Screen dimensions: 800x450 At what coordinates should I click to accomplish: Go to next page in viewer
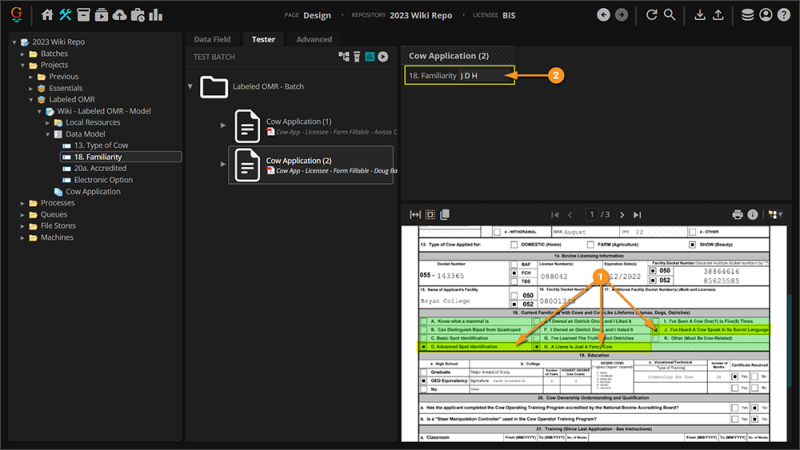(x=622, y=215)
